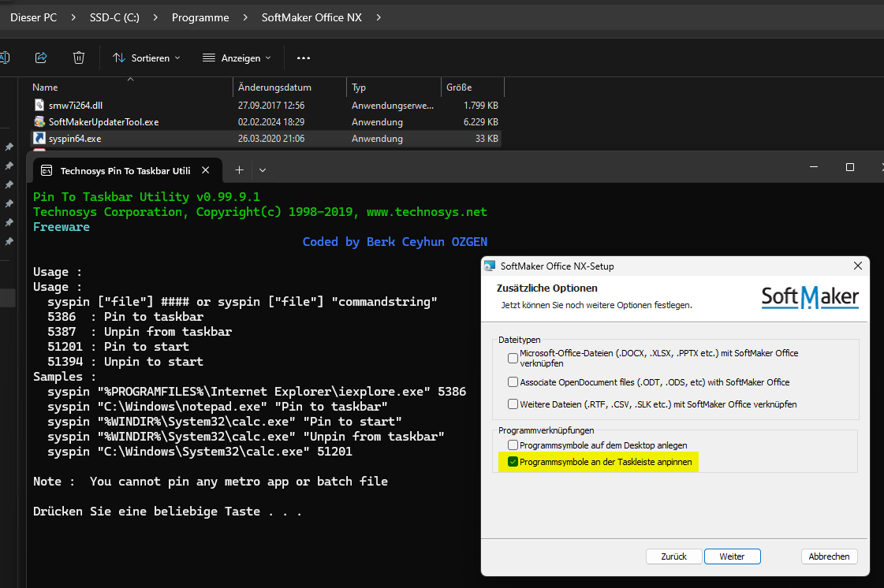Click the 6.229 KB size cell
The height and width of the screenshot is (588, 884).
[481, 121]
